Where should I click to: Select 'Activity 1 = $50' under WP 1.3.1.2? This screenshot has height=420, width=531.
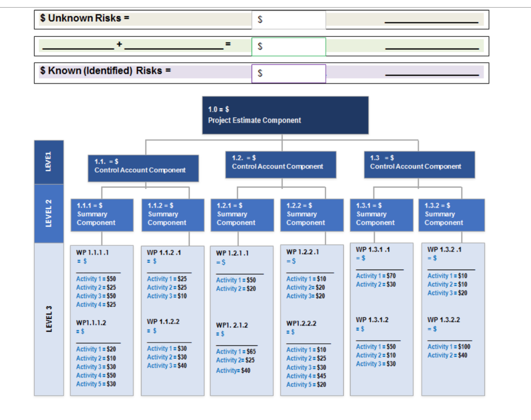pyautogui.click(x=376, y=347)
